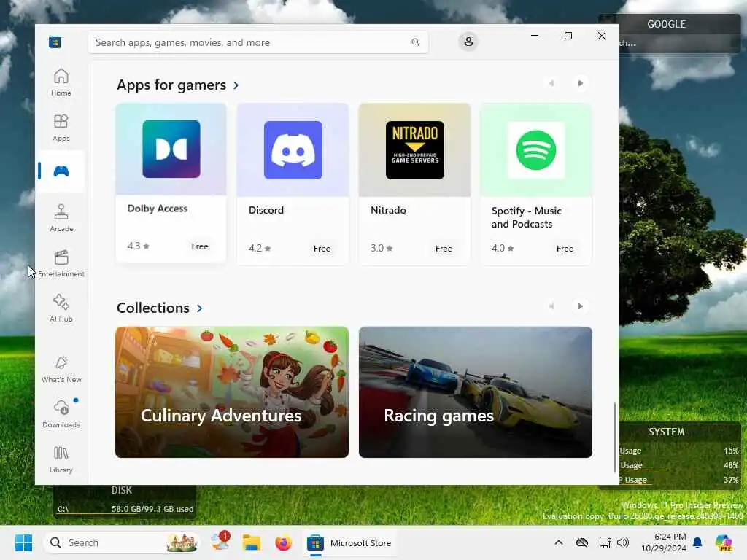Click Collections next arrow
The width and height of the screenshot is (747, 560).
click(x=580, y=306)
